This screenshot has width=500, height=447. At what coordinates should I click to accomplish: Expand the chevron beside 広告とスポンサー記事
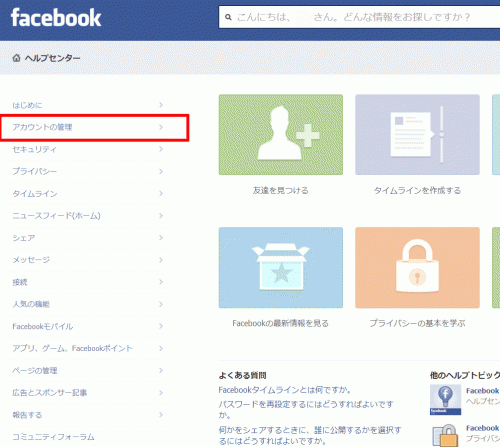161,393
